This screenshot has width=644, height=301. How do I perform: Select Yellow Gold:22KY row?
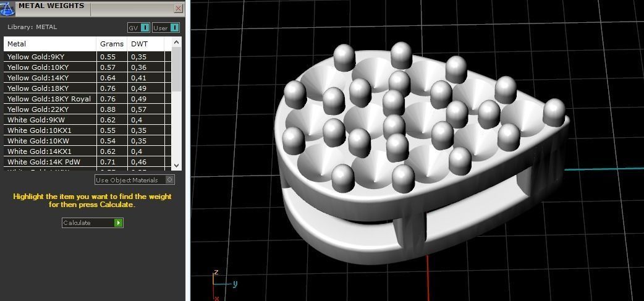[87, 109]
